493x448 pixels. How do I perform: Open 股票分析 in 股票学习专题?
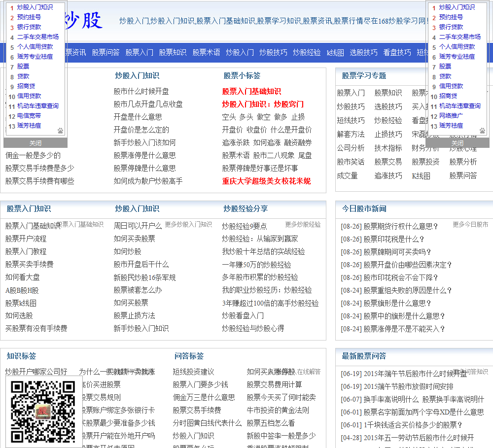(x=463, y=162)
